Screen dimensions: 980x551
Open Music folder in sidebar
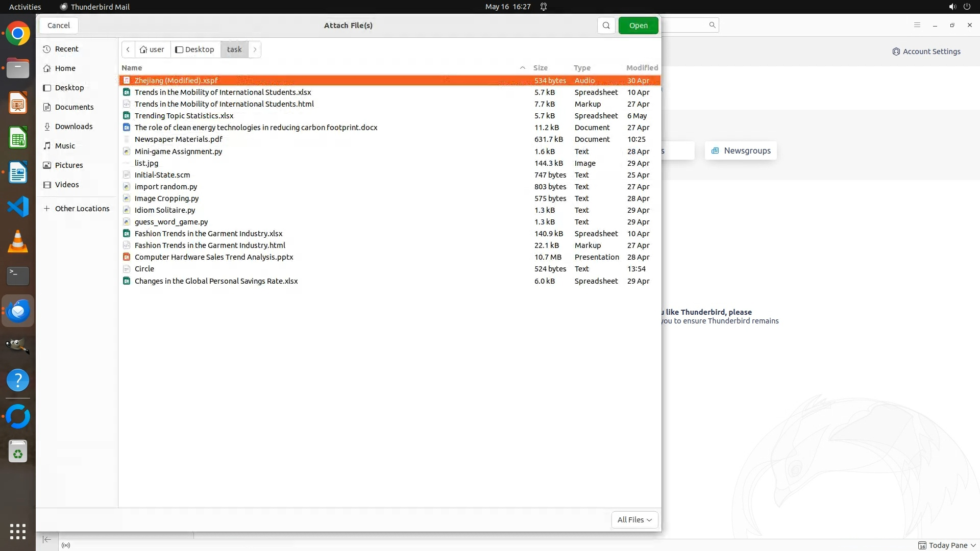65,146
